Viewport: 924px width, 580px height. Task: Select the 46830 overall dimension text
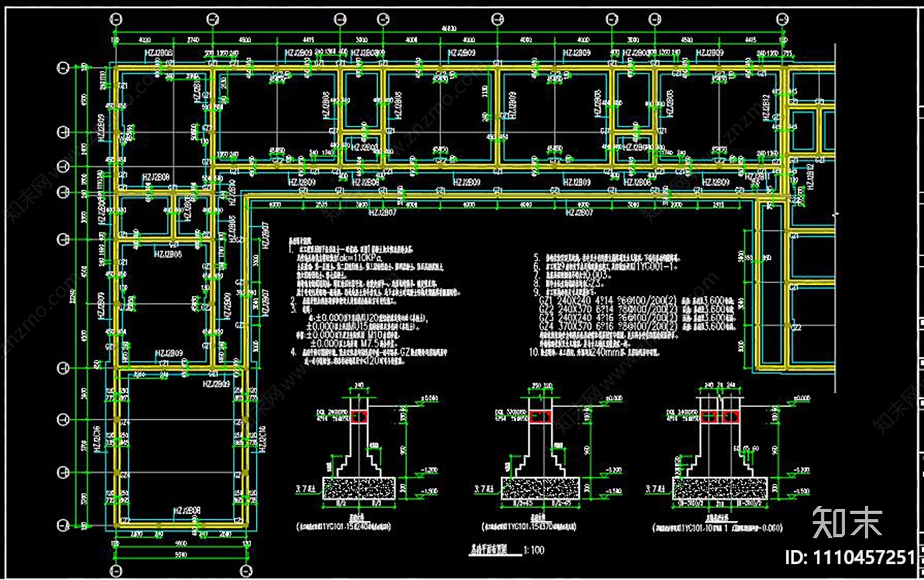[x=450, y=28]
